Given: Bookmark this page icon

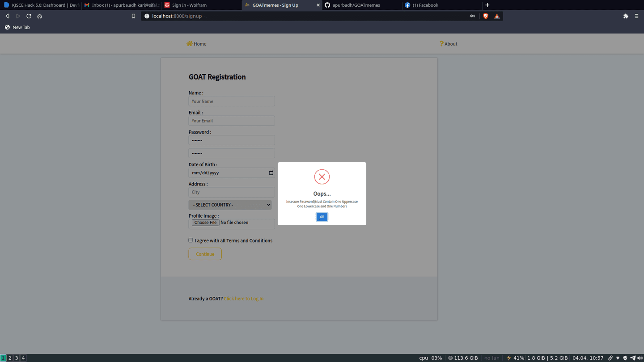Looking at the screenshot, I should [x=133, y=16].
